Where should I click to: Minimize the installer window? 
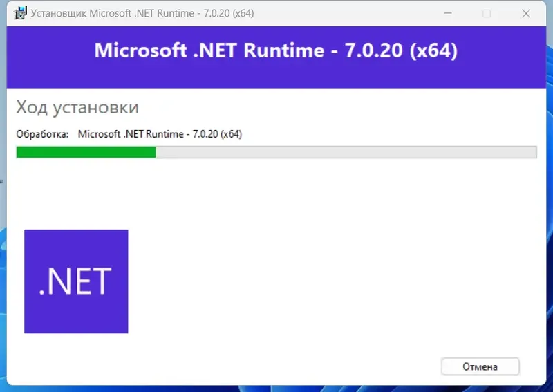coord(448,13)
